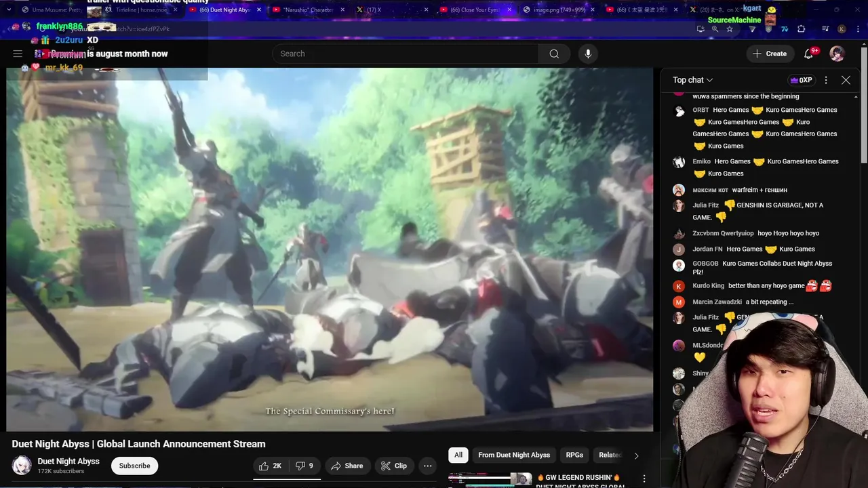Viewport: 868px width, 488px height.
Task: Click the video player showing the Special Commissary scene
Action: pyautogui.click(x=330, y=249)
